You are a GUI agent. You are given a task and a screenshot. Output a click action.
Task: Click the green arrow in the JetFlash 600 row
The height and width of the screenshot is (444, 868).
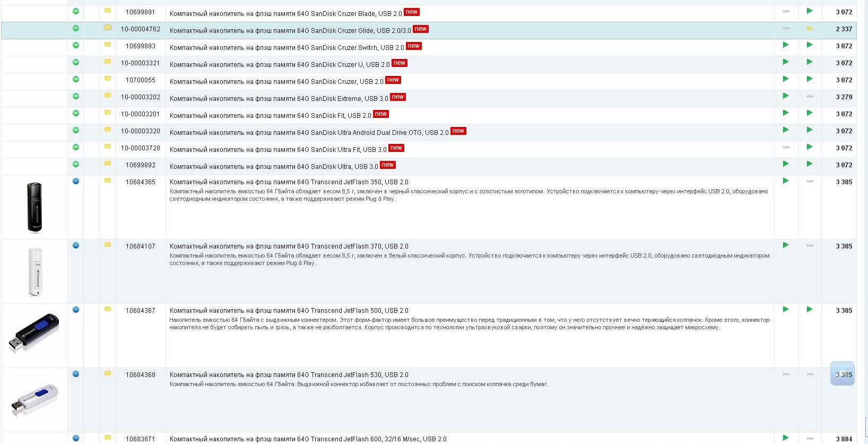[786, 438]
